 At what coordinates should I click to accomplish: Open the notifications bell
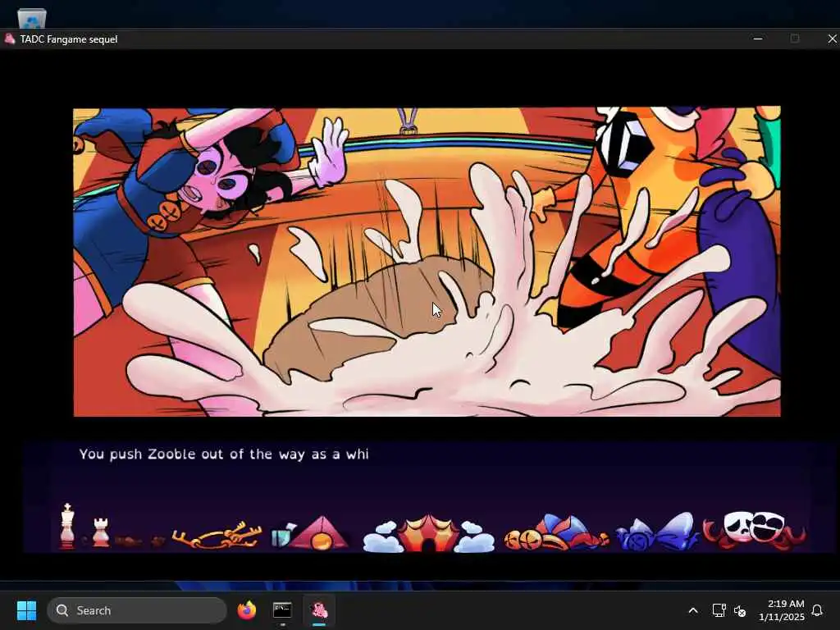pos(817,610)
